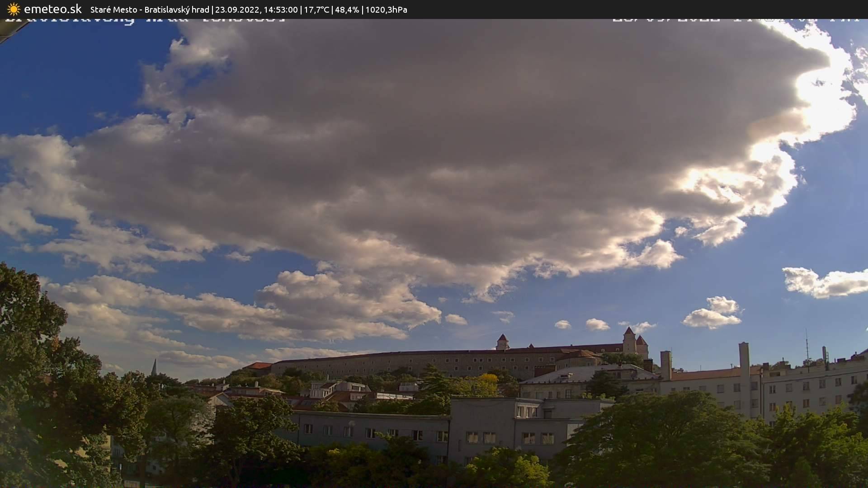Image resolution: width=868 pixels, height=488 pixels.
Task: Click the temperature reading 17,7°C
Action: coord(316,9)
